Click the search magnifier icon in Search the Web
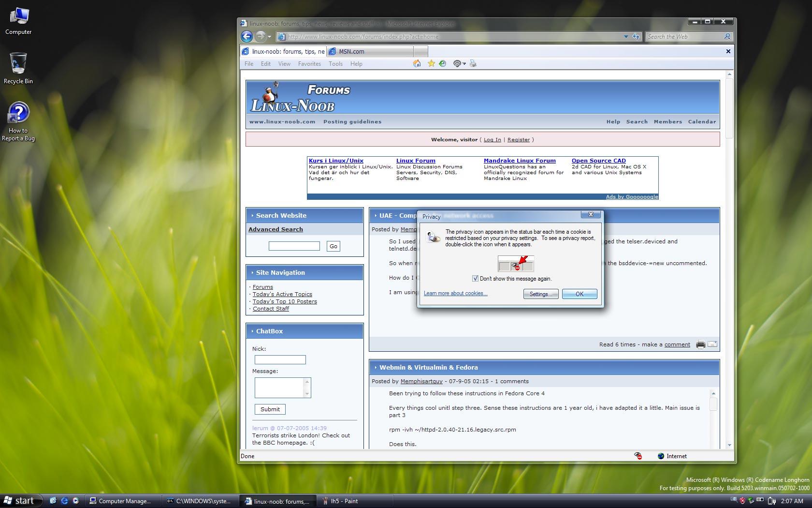812x508 pixels. 727,37
